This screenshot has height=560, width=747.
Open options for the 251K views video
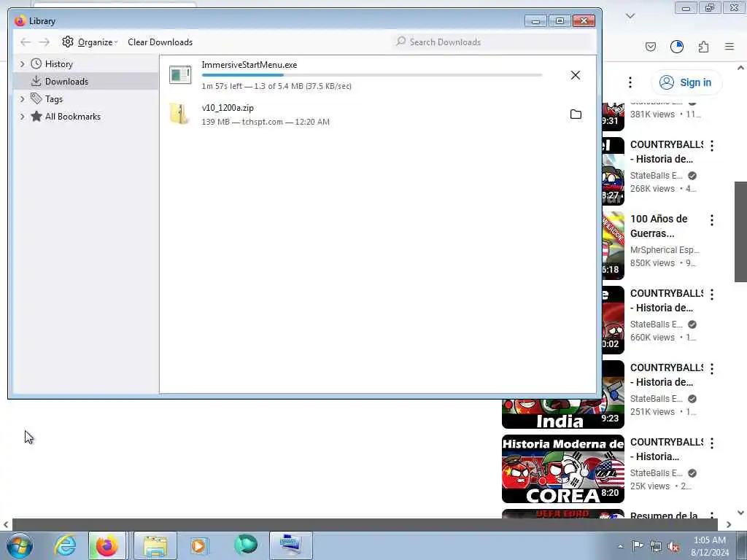pos(712,368)
